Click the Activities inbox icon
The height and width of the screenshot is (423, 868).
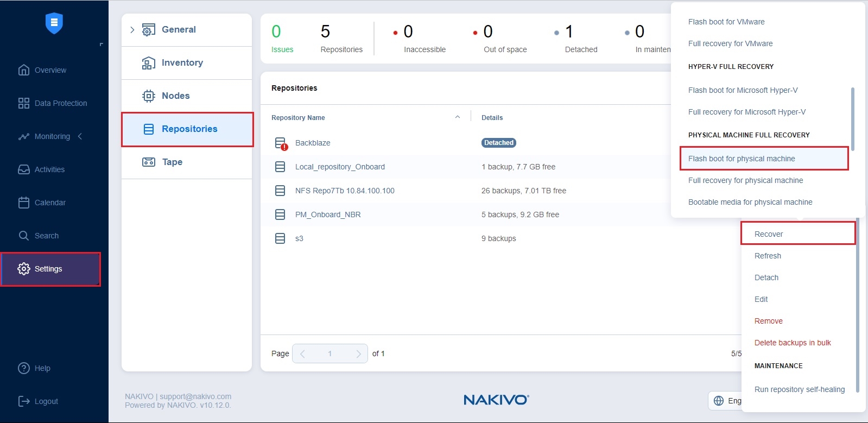click(23, 169)
